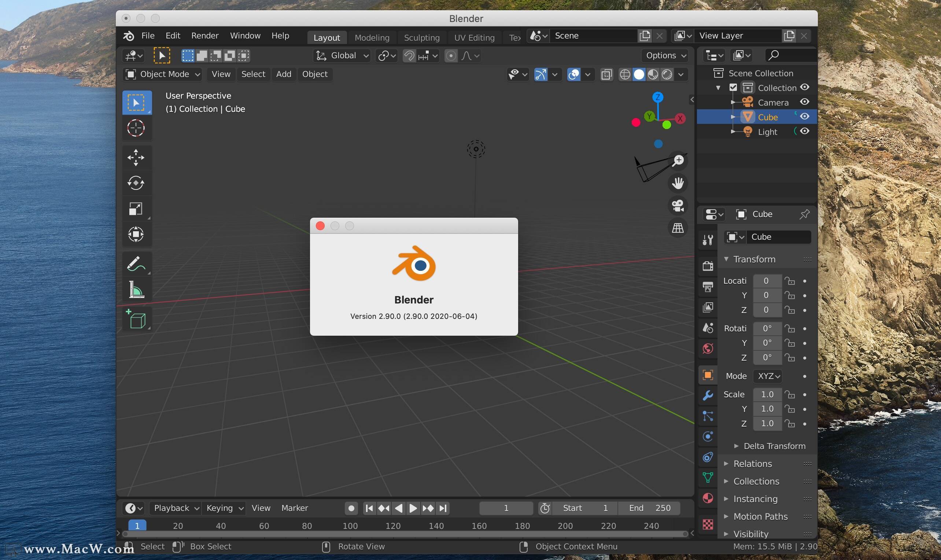Open the Object Data properties tab
The height and width of the screenshot is (560, 941).
pos(708,478)
